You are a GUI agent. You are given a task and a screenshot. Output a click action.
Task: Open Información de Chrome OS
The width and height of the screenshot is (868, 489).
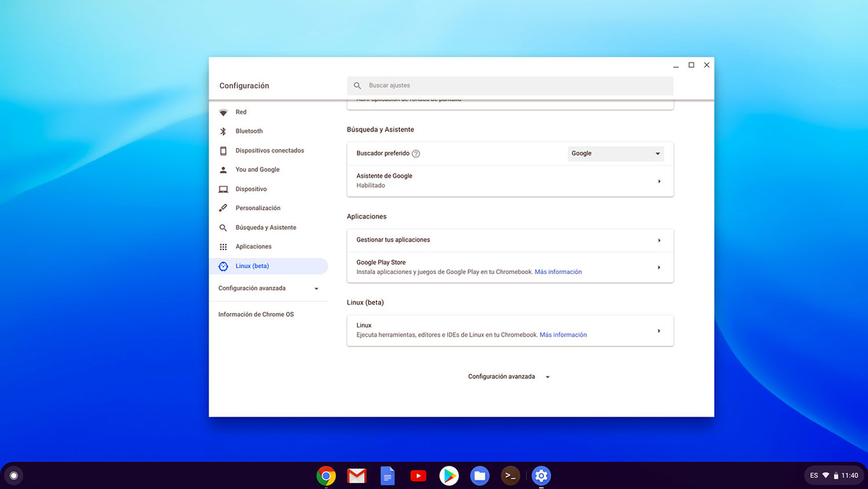256,314
